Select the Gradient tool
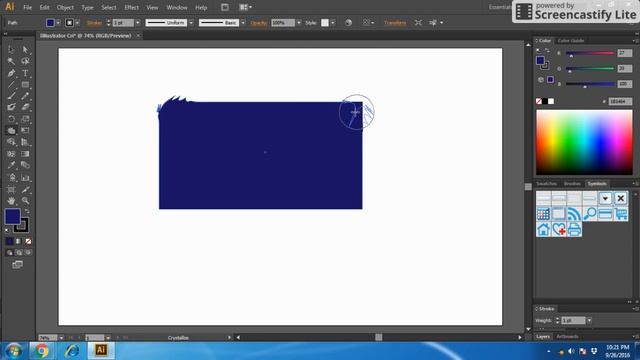The width and height of the screenshot is (640, 360). pyautogui.click(x=25, y=154)
